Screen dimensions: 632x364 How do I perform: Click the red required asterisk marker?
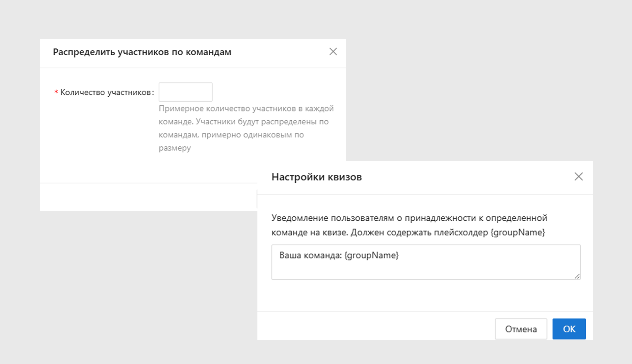[x=56, y=92]
